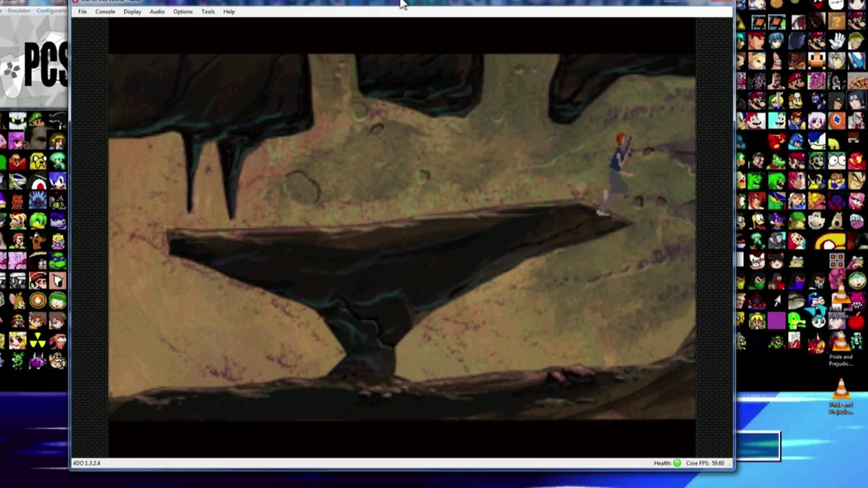The width and height of the screenshot is (868, 488).
Task: Select the Meta Knight icon on left desktop
Action: (x=18, y=121)
